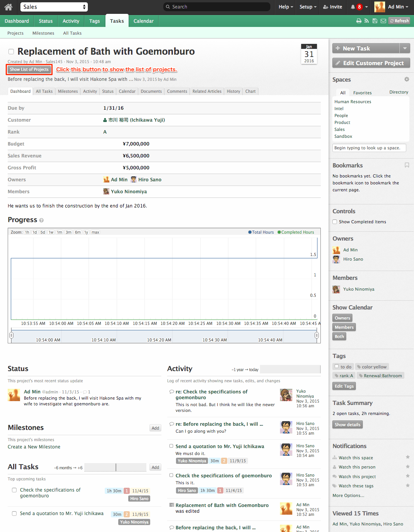The height and width of the screenshot is (532, 414).
Task: Expand the New Task dropdown arrow
Action: [x=405, y=48]
